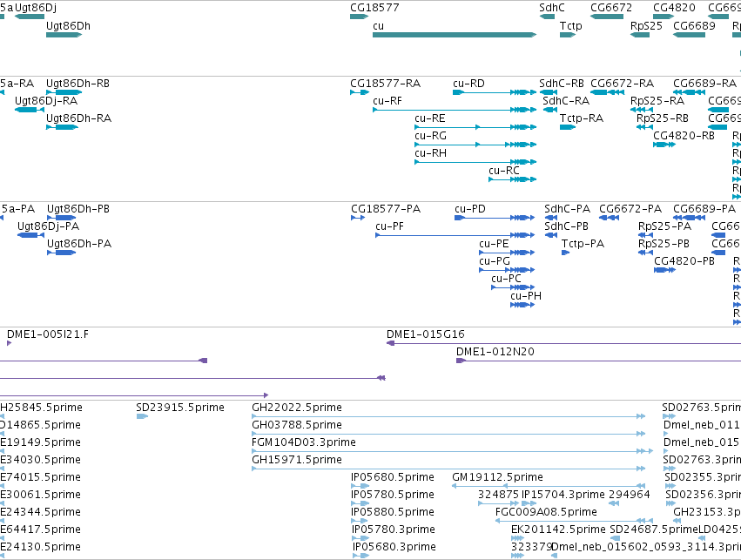This screenshot has width=741, height=560.
Task: Select clone DME1-005I21.F
Action: click(9, 343)
